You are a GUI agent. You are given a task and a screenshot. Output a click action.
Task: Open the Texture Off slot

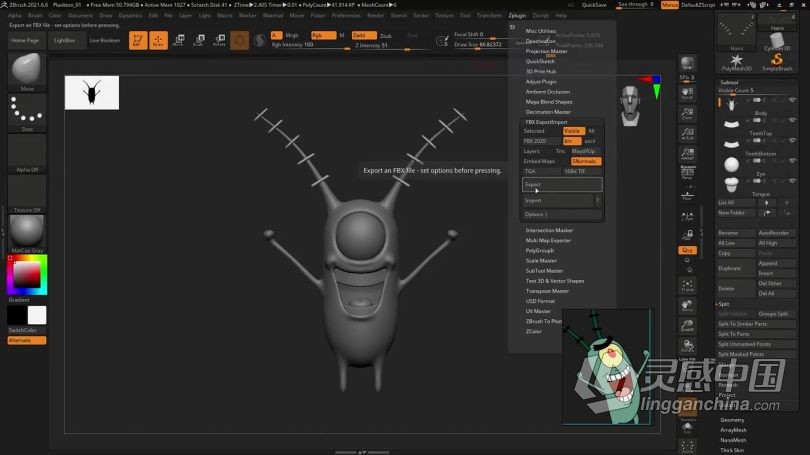(27, 194)
